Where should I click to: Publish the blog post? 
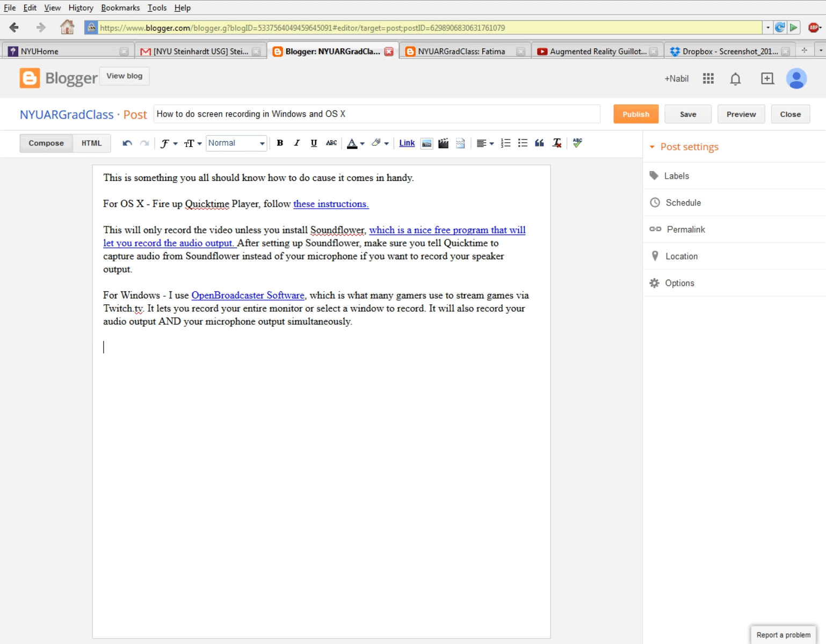(635, 114)
